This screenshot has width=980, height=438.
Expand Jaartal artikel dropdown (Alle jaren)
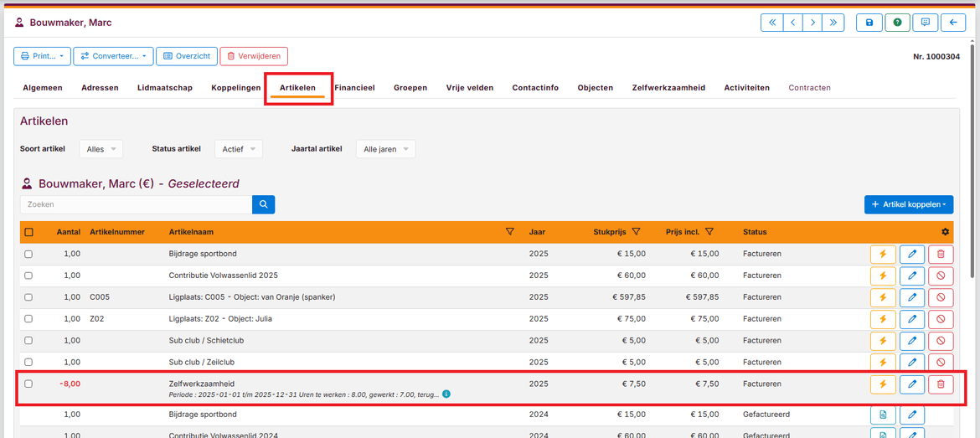click(x=385, y=149)
